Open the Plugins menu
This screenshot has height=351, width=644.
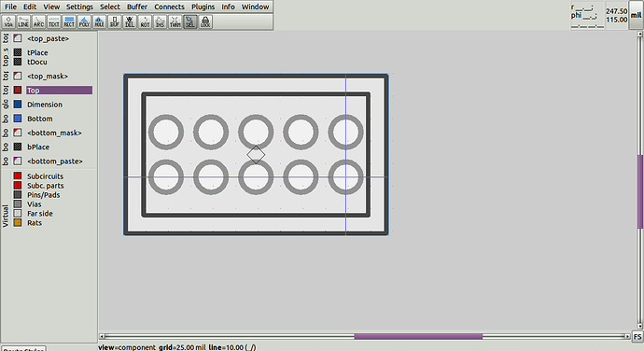pyautogui.click(x=203, y=7)
